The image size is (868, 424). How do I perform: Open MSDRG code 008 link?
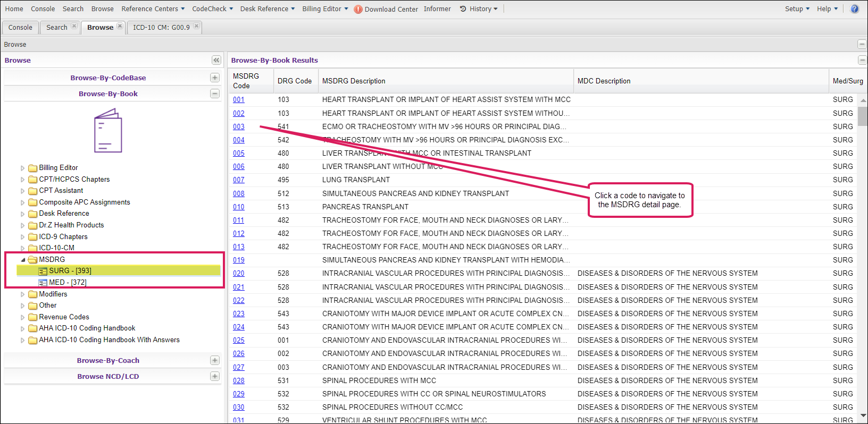click(239, 193)
